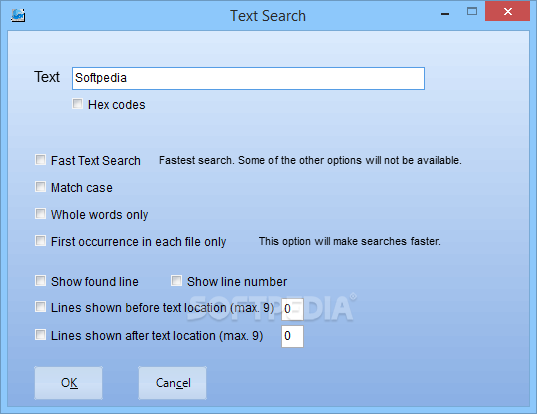Maximize the Text Search window
The height and width of the screenshot is (414, 537).
[472, 12]
